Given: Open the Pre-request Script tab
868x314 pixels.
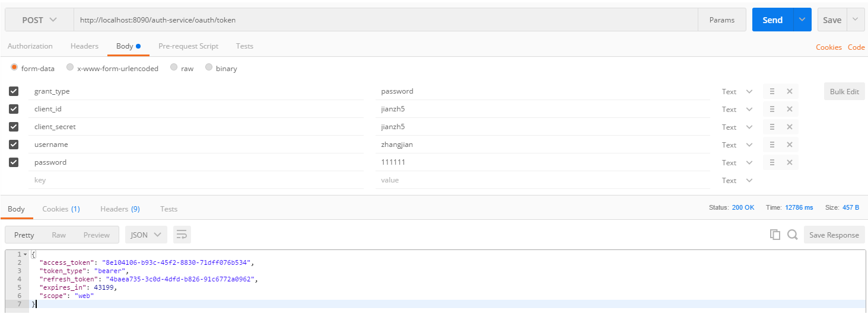Looking at the screenshot, I should click(x=188, y=46).
